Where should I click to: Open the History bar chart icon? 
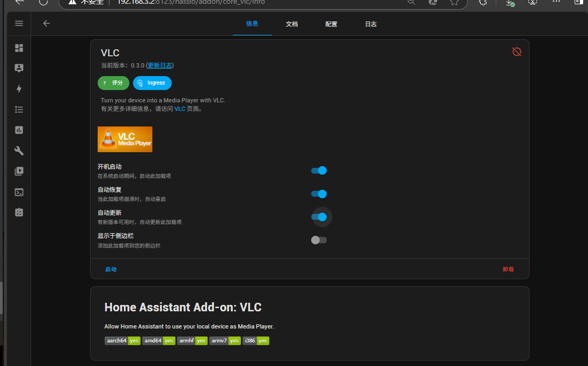click(x=19, y=130)
